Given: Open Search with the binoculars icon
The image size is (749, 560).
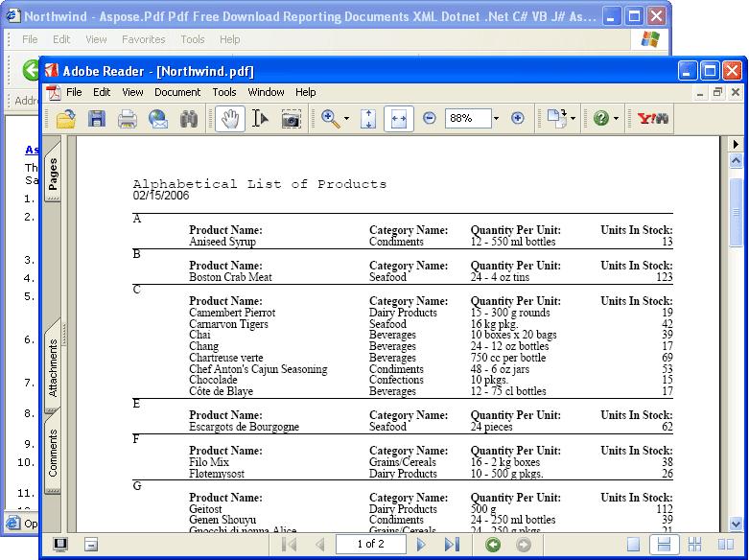Looking at the screenshot, I should (x=189, y=119).
